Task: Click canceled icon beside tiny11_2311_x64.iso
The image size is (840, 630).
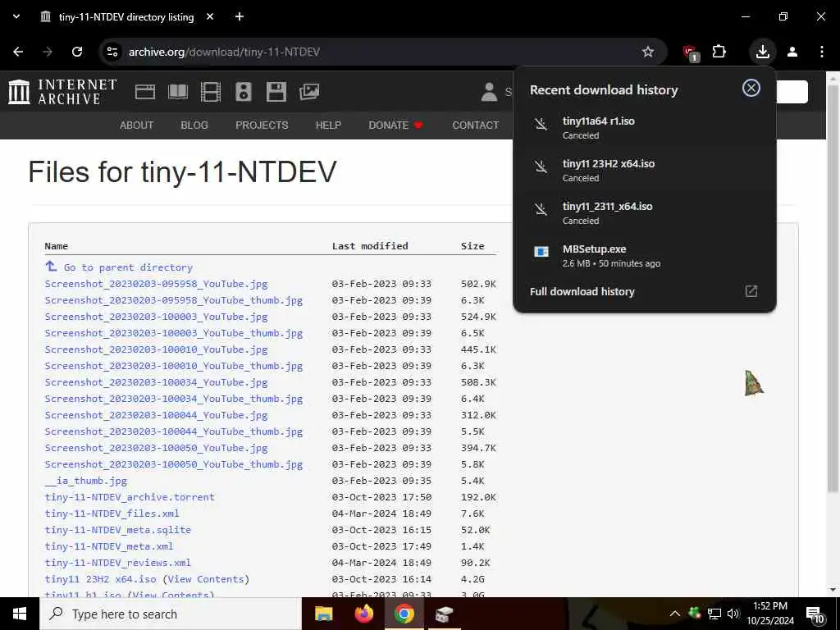Action: tap(541, 209)
